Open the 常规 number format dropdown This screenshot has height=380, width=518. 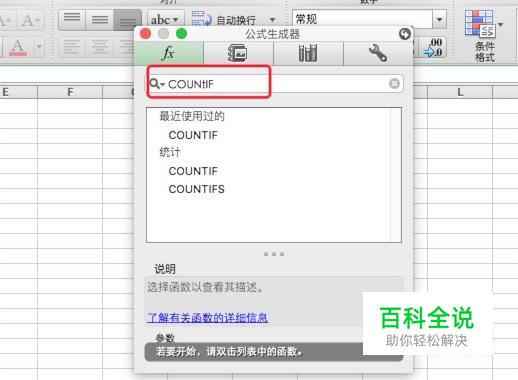click(439, 19)
